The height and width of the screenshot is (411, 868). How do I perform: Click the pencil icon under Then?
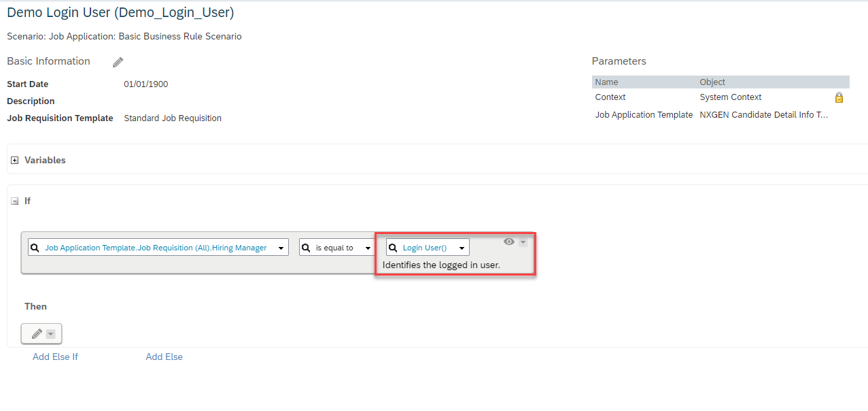pyautogui.click(x=37, y=333)
